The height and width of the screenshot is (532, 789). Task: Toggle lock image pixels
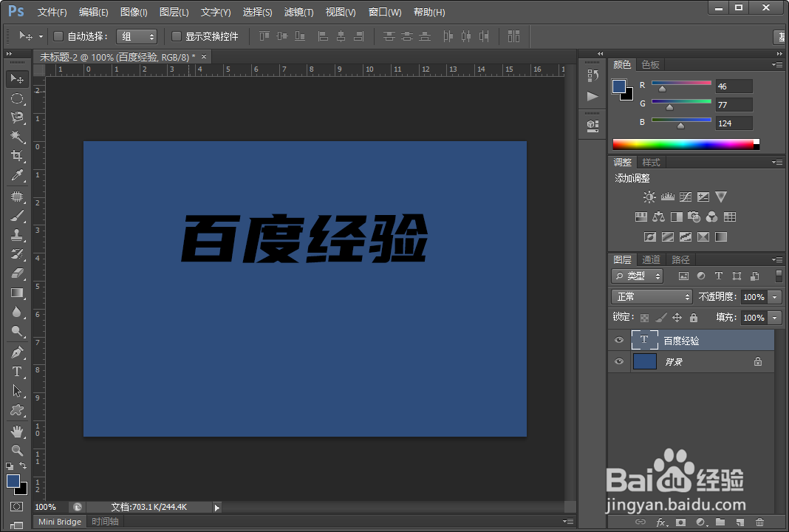coord(661,318)
